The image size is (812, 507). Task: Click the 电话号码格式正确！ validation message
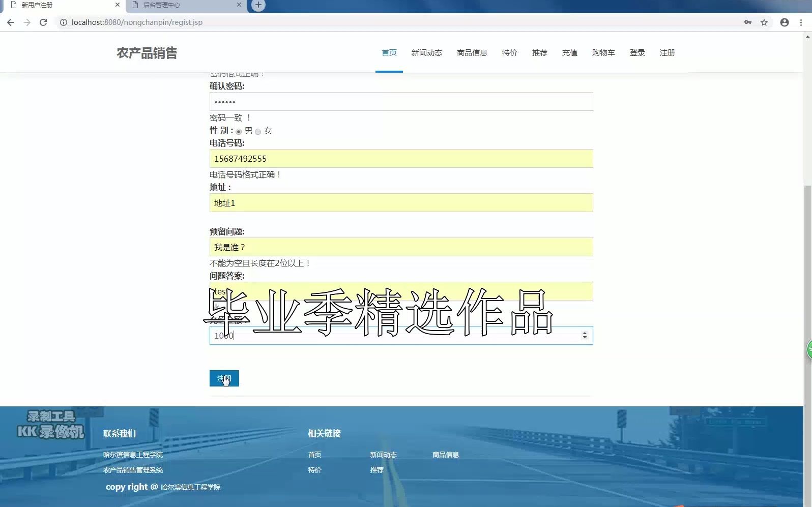246,175
